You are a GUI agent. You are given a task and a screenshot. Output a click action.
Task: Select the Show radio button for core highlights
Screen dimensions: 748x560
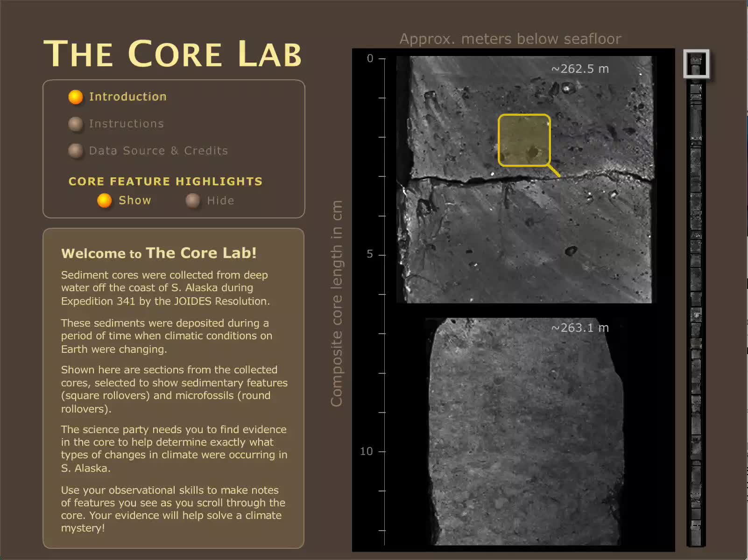[x=104, y=201]
